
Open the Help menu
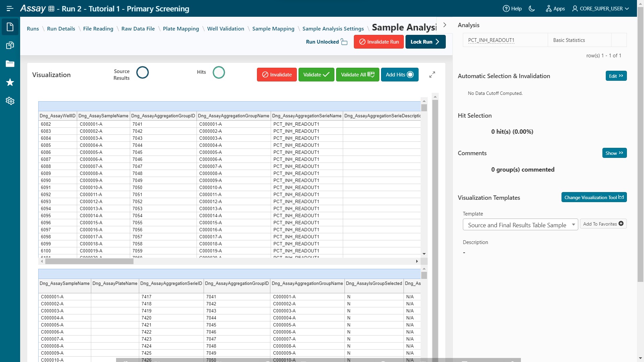point(512,8)
